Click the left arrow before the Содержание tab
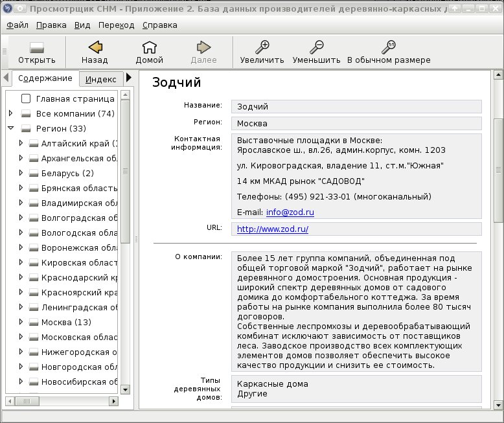The image size is (504, 423). click(6, 78)
